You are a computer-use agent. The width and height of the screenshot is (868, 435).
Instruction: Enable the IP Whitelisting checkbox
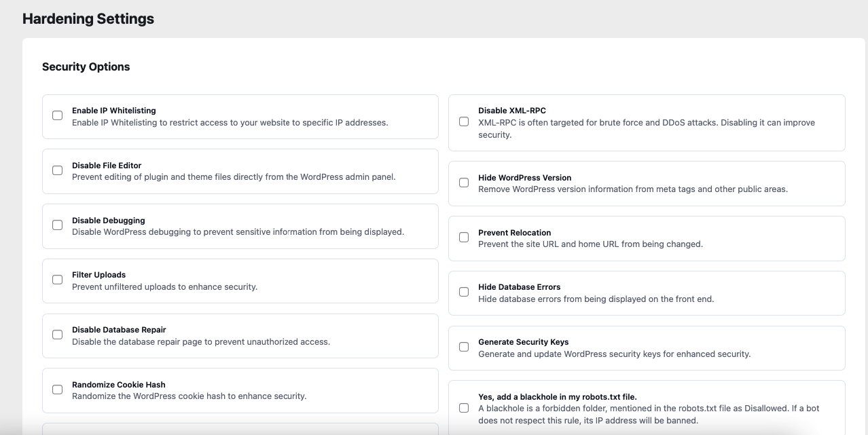pos(58,115)
